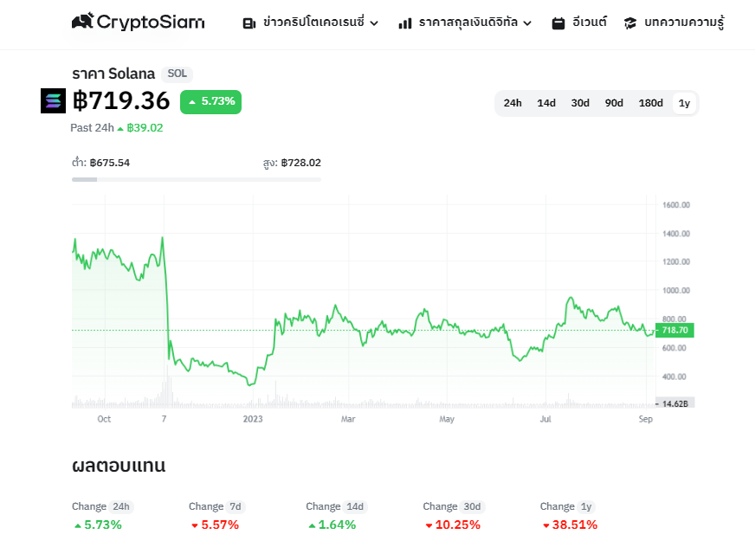Click the Jul label on chart axis
The image size is (755, 560).
545,419
